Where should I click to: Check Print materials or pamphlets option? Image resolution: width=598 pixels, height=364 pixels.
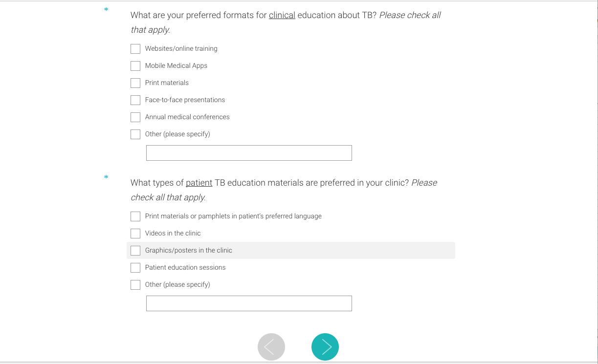(135, 216)
